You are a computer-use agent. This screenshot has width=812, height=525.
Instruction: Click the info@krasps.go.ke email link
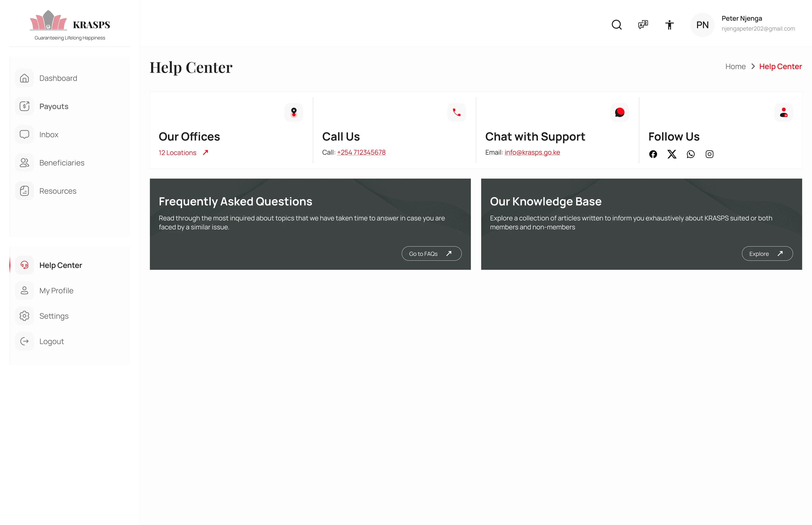pos(532,152)
